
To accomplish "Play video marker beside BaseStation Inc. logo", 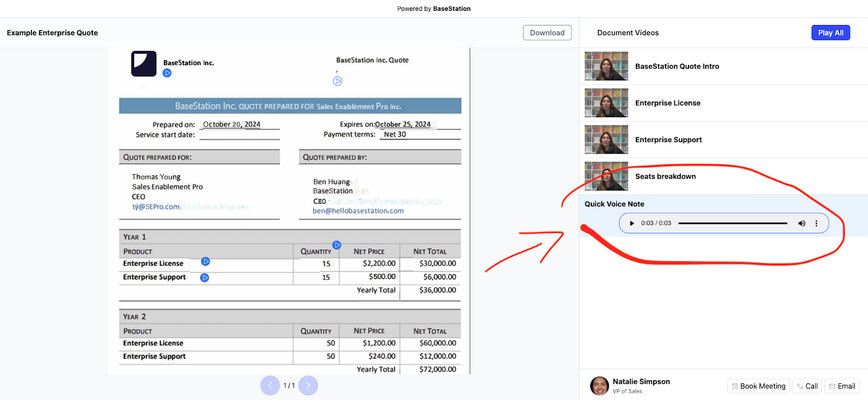I will point(167,73).
